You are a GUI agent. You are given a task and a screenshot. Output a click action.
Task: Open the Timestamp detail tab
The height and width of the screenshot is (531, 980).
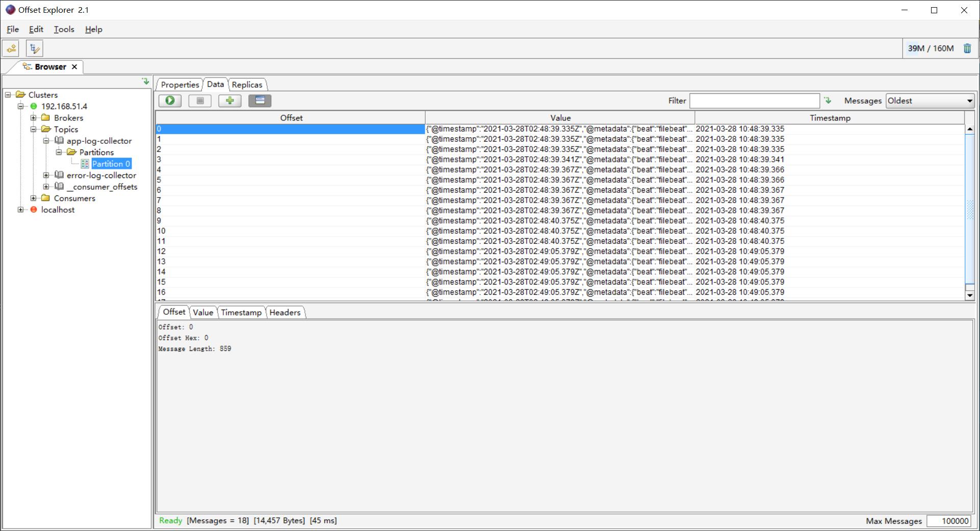click(x=241, y=312)
